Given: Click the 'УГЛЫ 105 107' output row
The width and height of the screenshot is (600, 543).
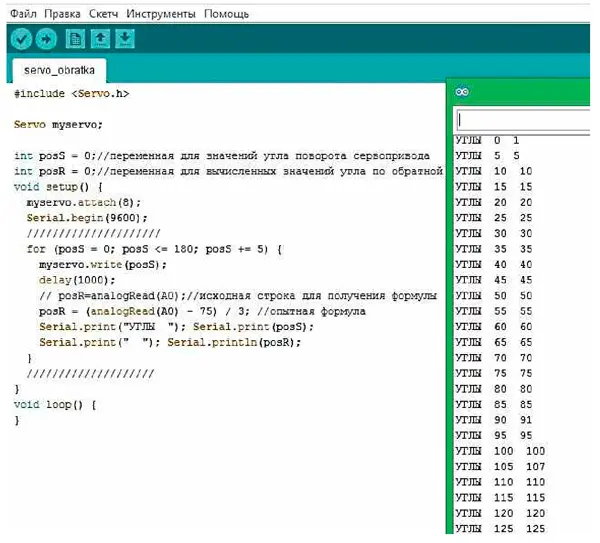Looking at the screenshot, I should 502,466.
